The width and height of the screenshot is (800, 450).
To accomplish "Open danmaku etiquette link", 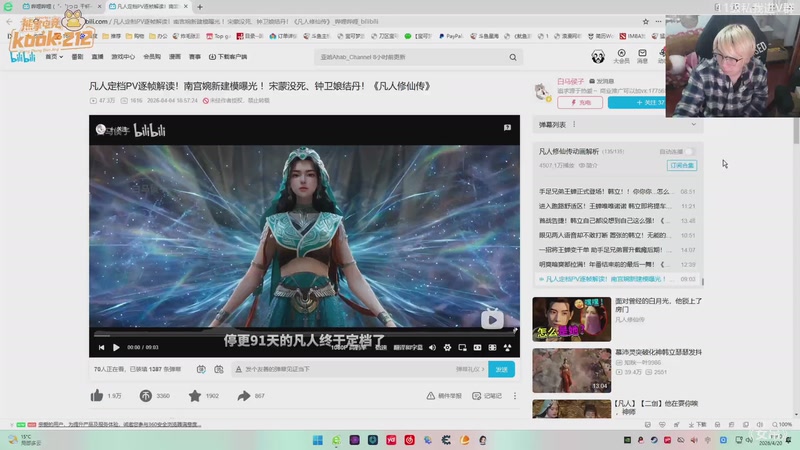I will pyautogui.click(x=470, y=369).
